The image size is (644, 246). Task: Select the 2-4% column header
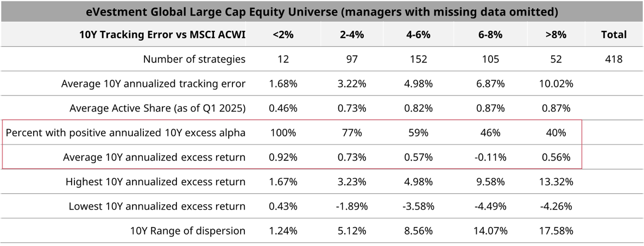pos(351,35)
